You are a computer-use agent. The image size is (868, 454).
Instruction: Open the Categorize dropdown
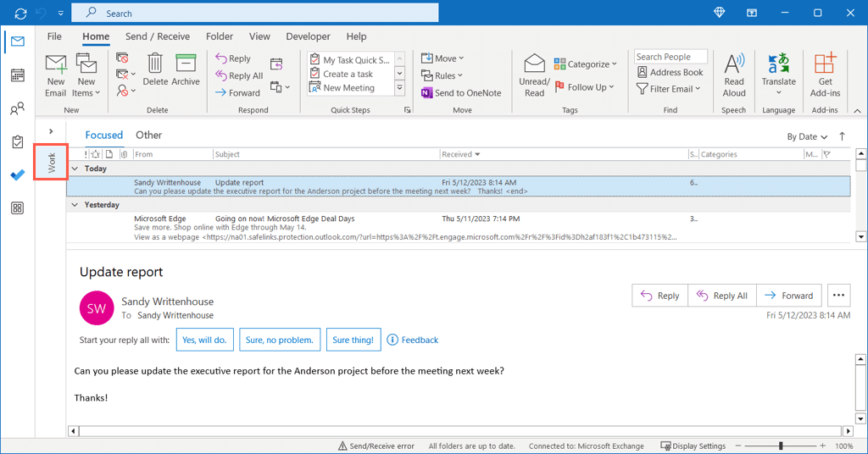pyautogui.click(x=586, y=64)
